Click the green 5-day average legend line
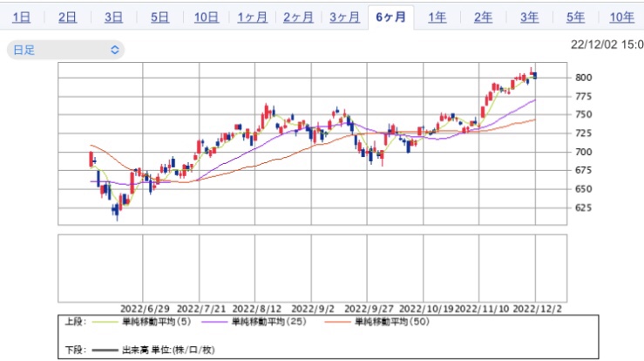Image resolution: width=644 pixels, height=361 pixels. coord(105,322)
